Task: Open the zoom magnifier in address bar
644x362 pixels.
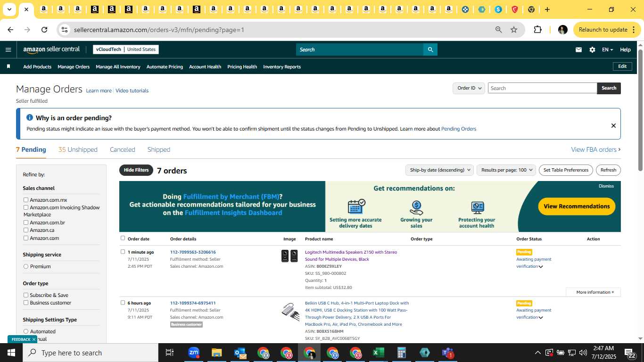Action: click(498, 30)
